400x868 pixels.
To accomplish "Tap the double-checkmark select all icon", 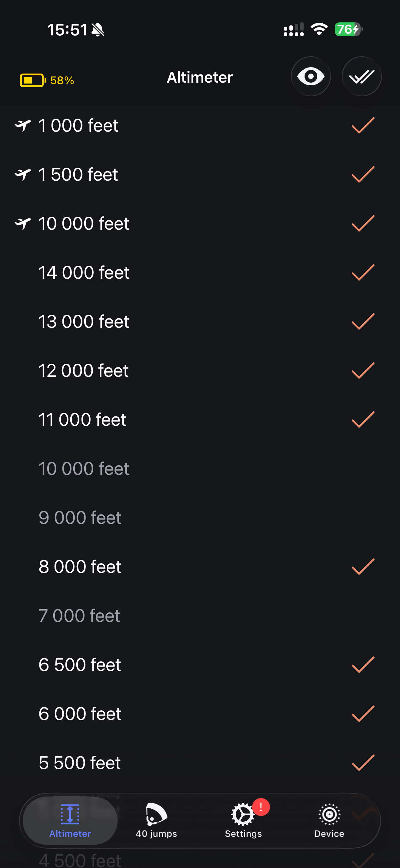I will [x=362, y=77].
